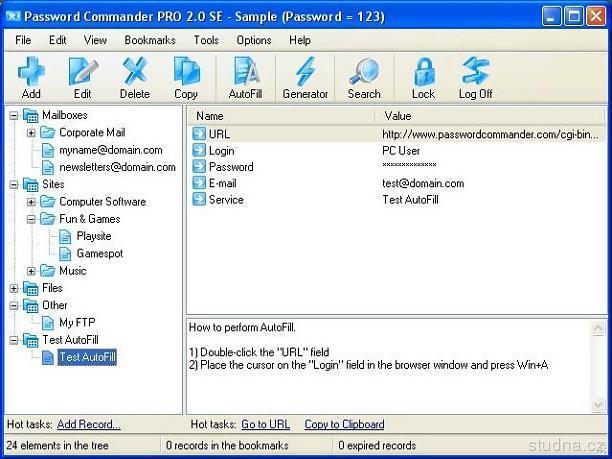Click the Copy toolbar icon

(x=186, y=77)
